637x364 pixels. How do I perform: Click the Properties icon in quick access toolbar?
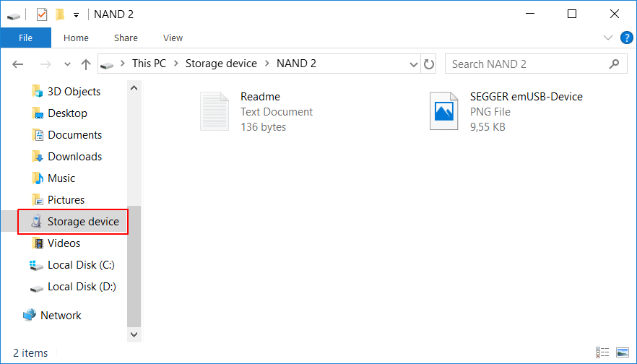pyautogui.click(x=42, y=14)
